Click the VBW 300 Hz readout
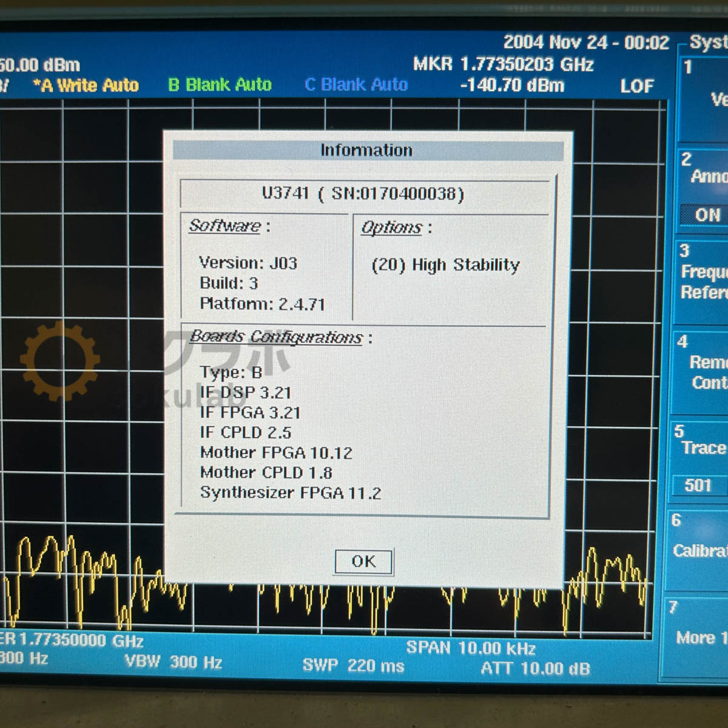The height and width of the screenshot is (728, 728). (x=174, y=662)
